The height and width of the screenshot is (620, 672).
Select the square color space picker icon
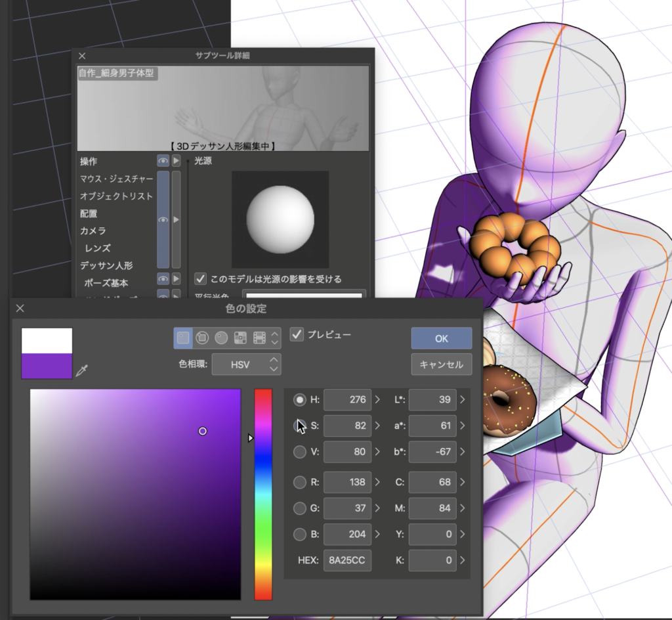coord(183,338)
